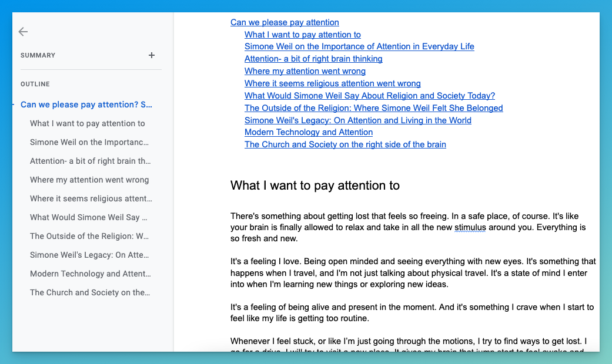Click 'Can we please pay attention' contents link

(285, 22)
